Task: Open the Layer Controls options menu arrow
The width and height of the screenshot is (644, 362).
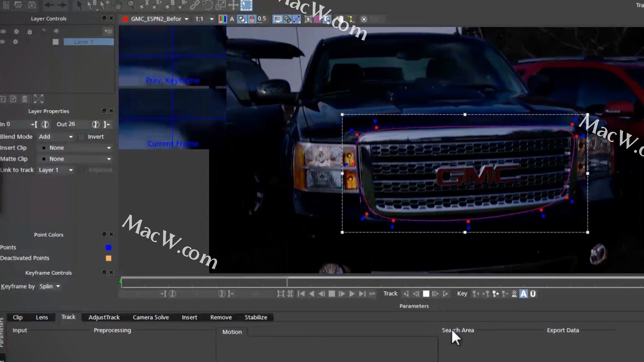Action: pyautogui.click(x=108, y=31)
